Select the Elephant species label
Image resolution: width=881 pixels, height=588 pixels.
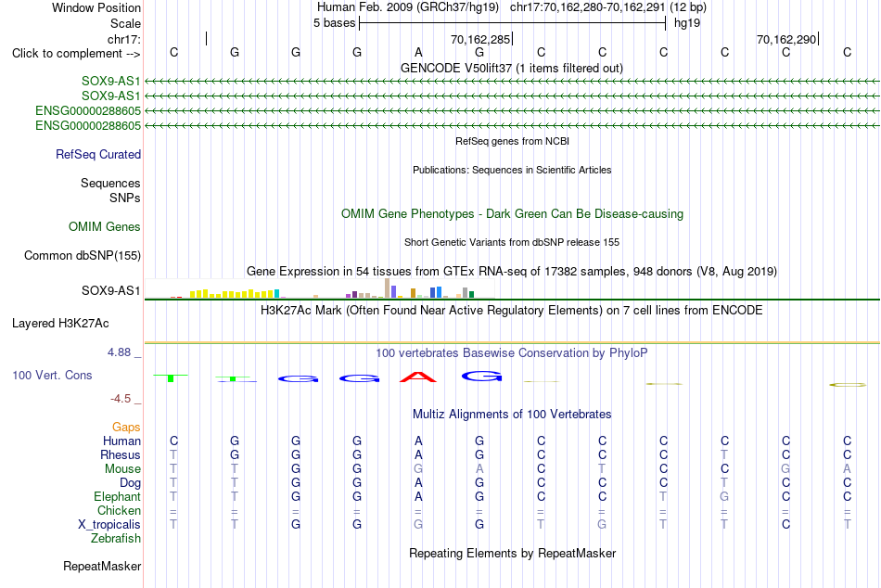pyautogui.click(x=118, y=496)
